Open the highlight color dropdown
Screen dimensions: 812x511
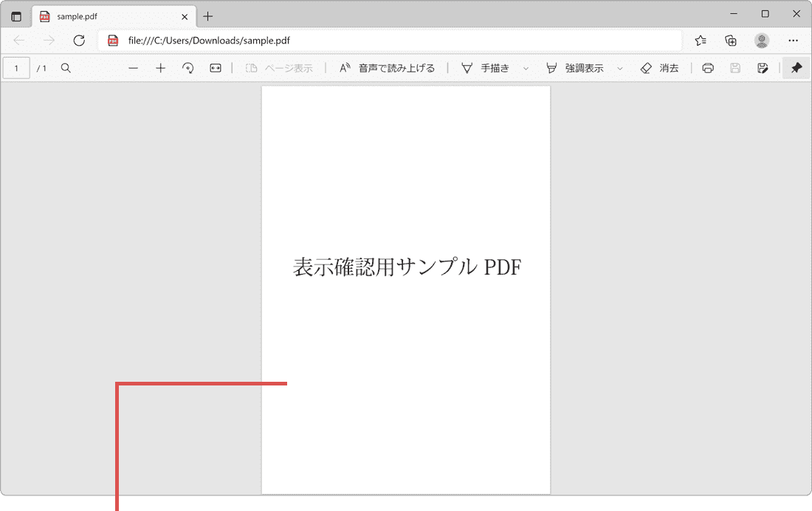[619, 68]
